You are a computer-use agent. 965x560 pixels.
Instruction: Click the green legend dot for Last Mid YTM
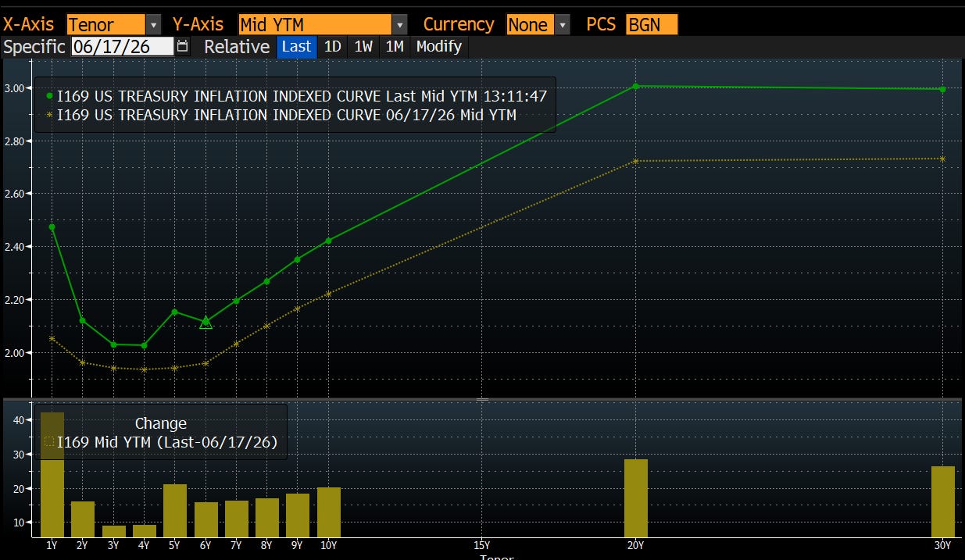point(49,96)
